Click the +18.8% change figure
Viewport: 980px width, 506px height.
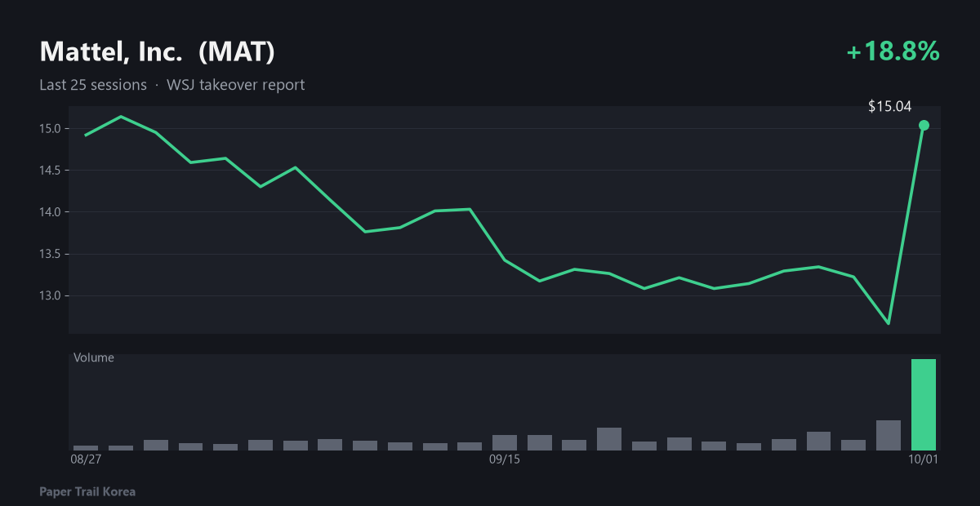click(893, 52)
